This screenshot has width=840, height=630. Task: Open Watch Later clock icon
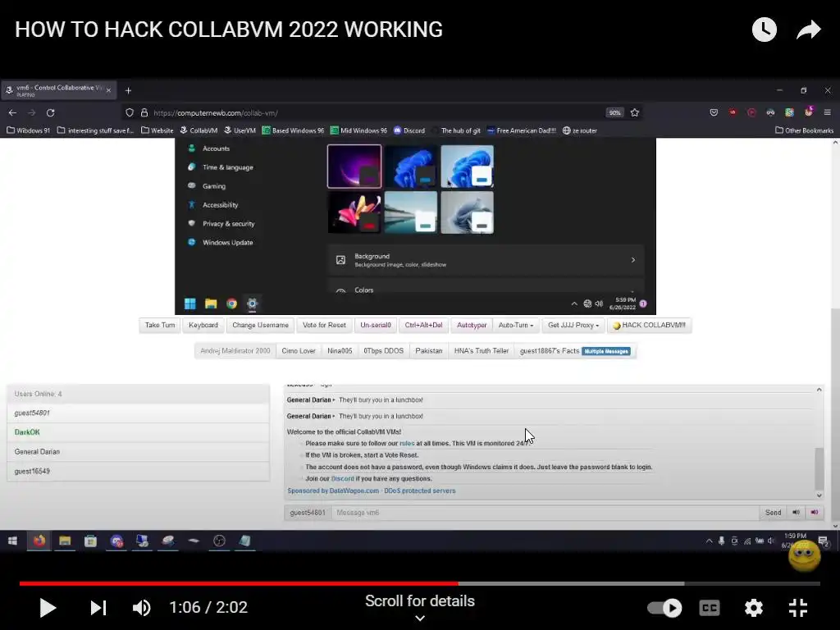(764, 30)
